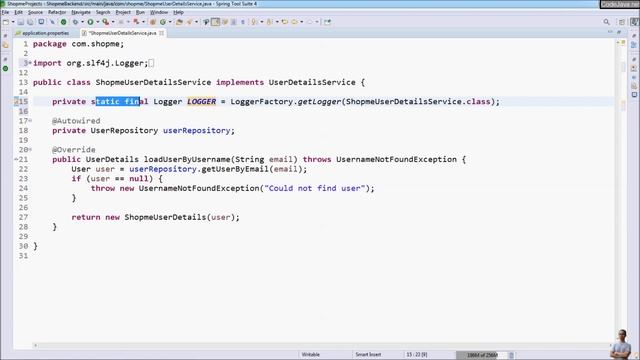The image size is (640, 360).
Task: Click the New Java Package icon
Action: [x=152, y=22]
